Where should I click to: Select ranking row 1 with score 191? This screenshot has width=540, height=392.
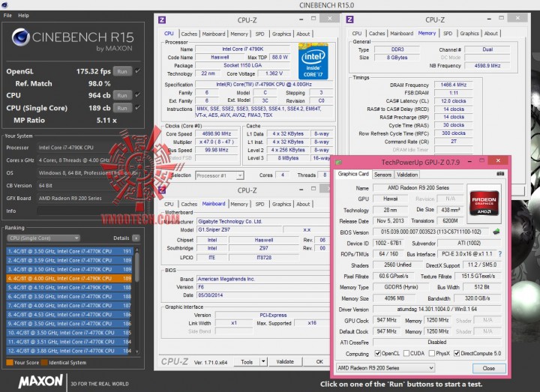tap(69, 251)
